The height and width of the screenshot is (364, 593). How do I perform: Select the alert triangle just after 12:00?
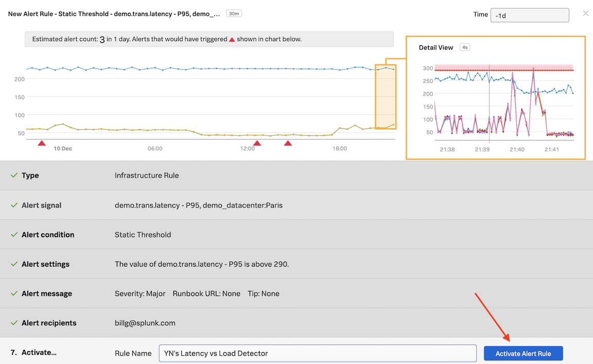pyautogui.click(x=257, y=143)
